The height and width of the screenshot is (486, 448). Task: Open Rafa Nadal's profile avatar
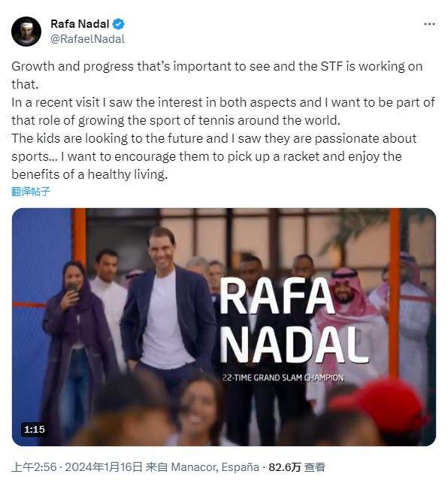click(26, 32)
